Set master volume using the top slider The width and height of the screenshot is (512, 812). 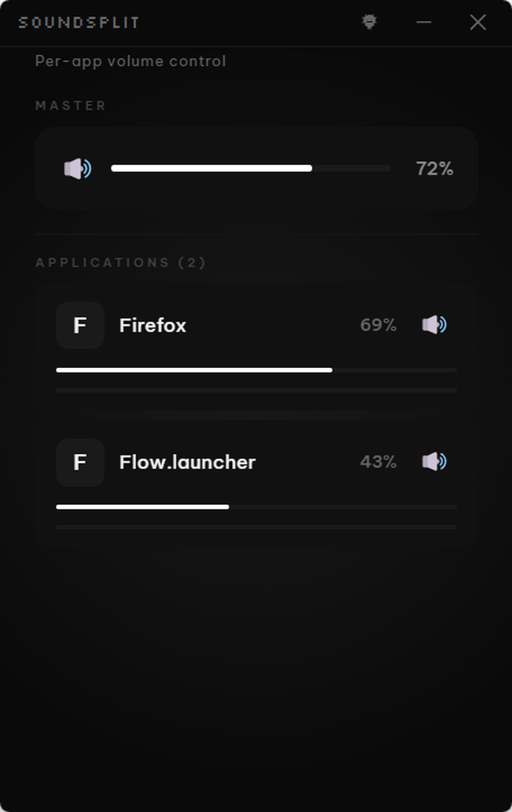point(251,168)
